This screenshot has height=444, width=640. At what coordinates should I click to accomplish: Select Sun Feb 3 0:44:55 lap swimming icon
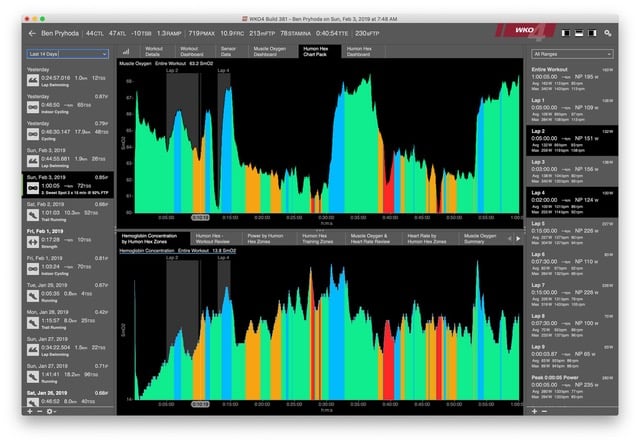[x=33, y=161]
